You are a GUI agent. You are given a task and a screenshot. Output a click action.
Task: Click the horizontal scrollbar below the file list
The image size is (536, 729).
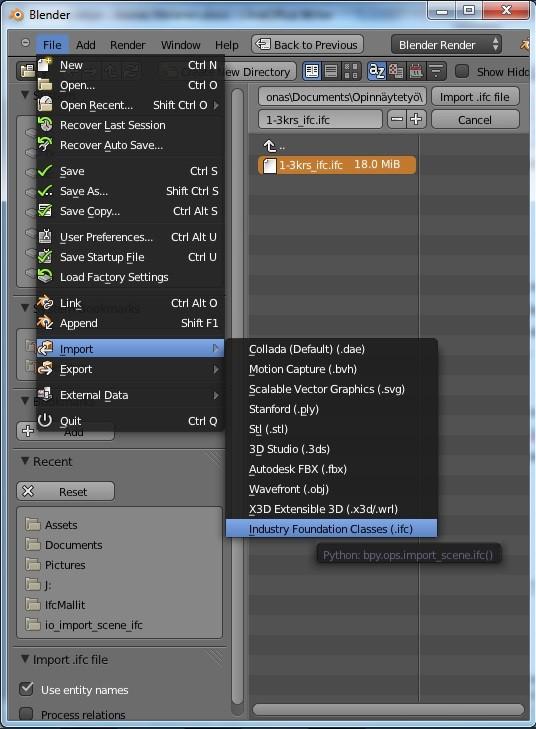point(389,709)
